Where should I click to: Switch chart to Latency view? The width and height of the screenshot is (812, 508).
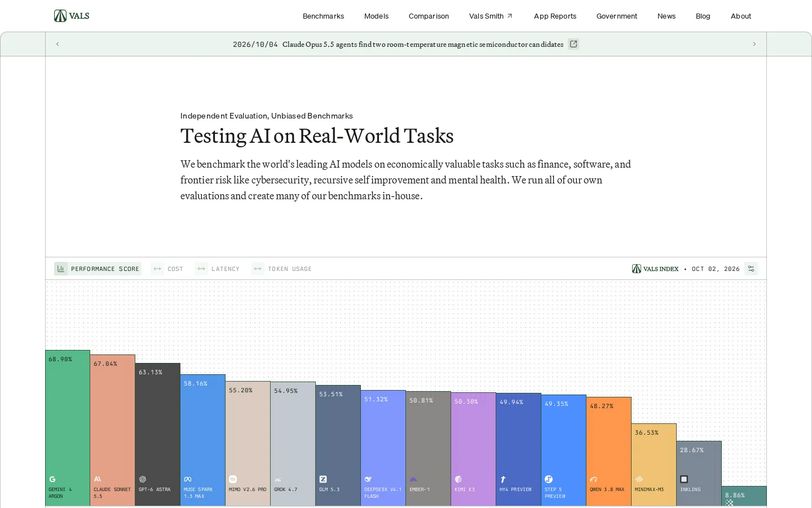click(x=218, y=269)
